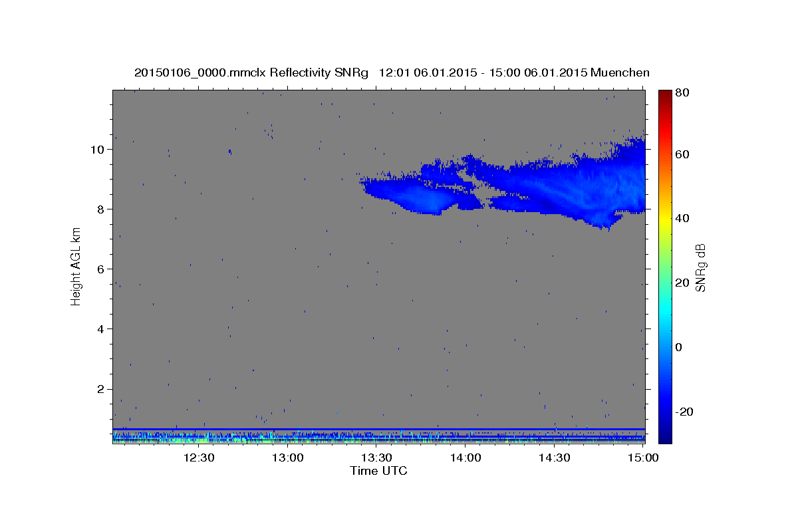This screenshot has height=532, width=798.
Task: Click the height label 6
Action: click(x=102, y=269)
